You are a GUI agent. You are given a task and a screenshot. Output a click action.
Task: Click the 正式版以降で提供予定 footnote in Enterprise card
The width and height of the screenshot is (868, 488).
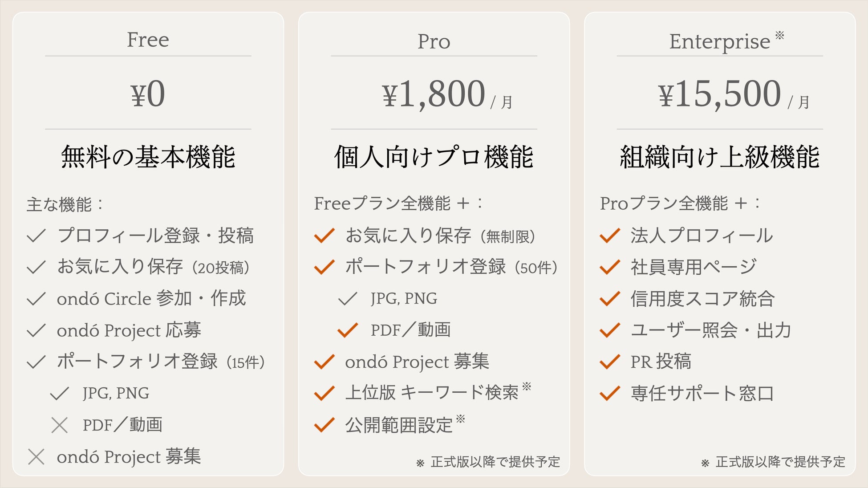[779, 462]
